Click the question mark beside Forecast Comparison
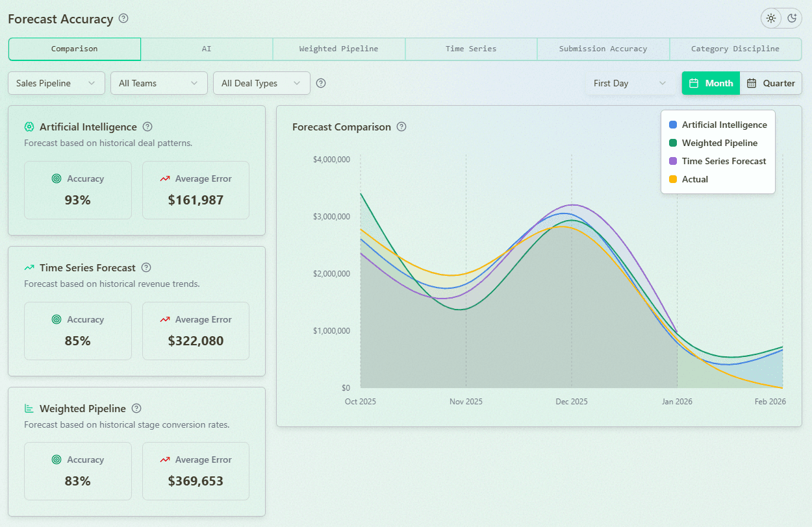812x527 pixels. 401,127
